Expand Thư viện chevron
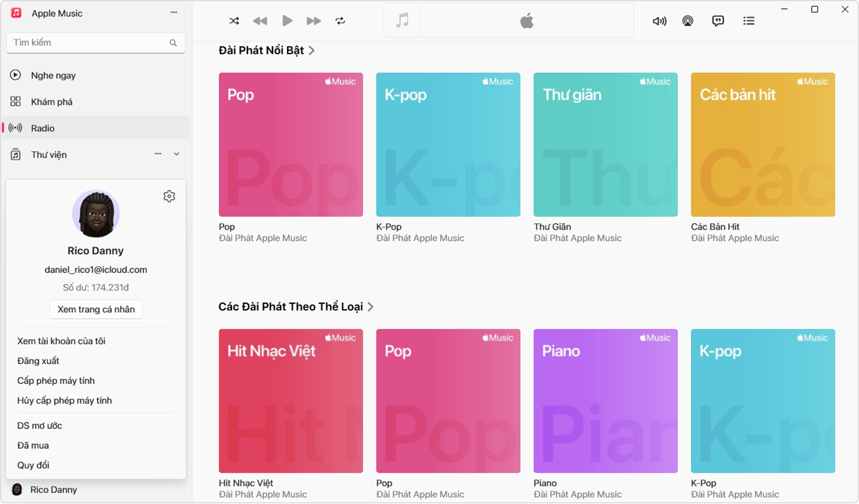The width and height of the screenshot is (859, 504). [177, 154]
